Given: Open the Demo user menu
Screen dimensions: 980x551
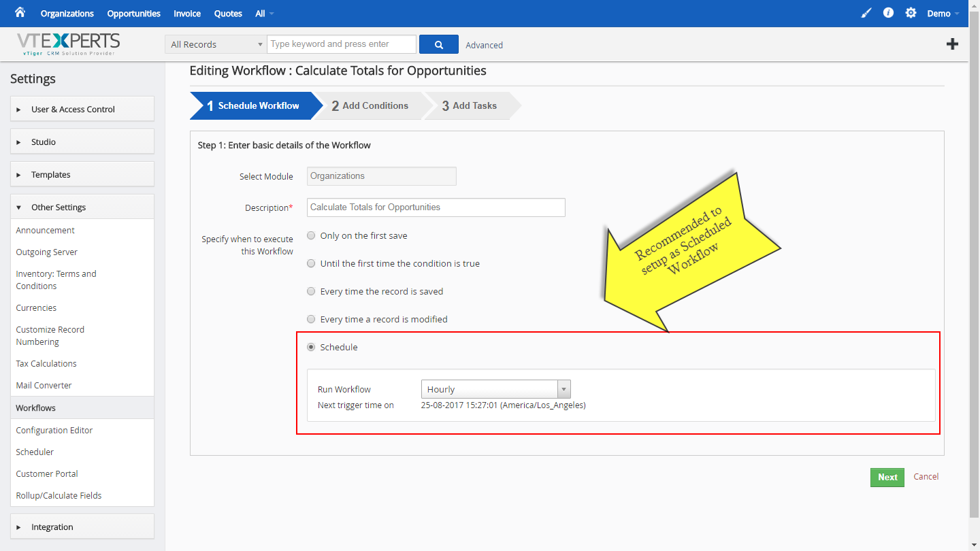Looking at the screenshot, I should [x=943, y=14].
